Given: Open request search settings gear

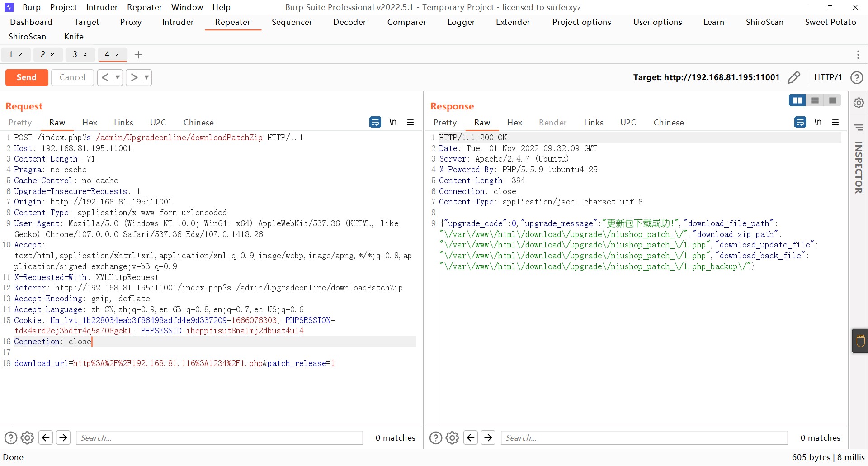Looking at the screenshot, I should [28, 438].
